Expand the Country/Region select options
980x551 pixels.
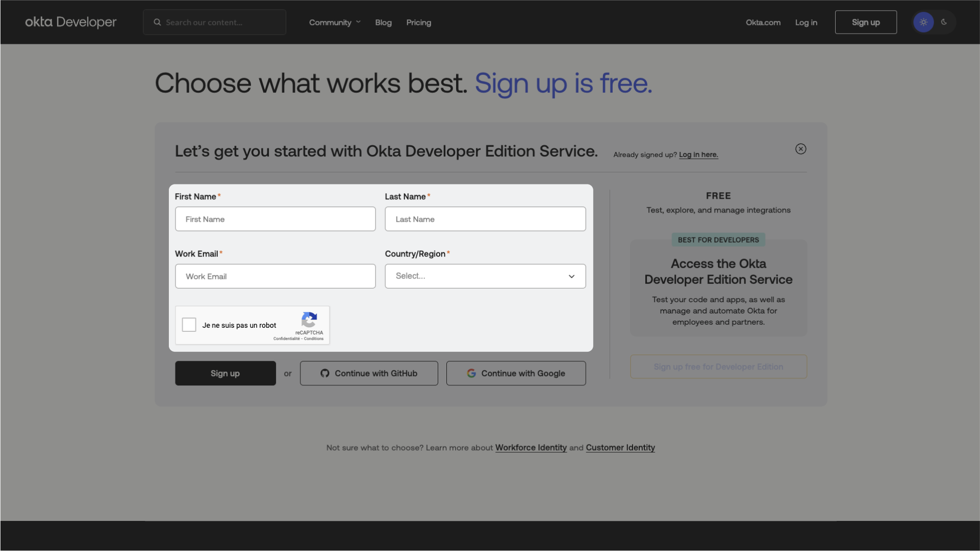pyautogui.click(x=485, y=275)
